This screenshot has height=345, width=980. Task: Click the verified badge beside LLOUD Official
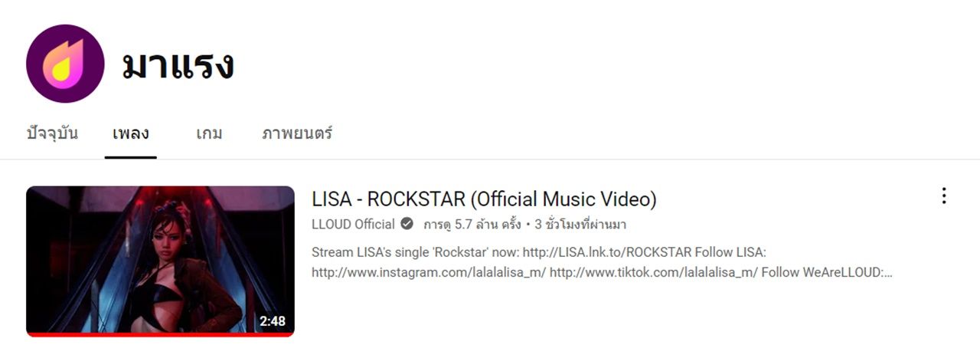tap(407, 225)
